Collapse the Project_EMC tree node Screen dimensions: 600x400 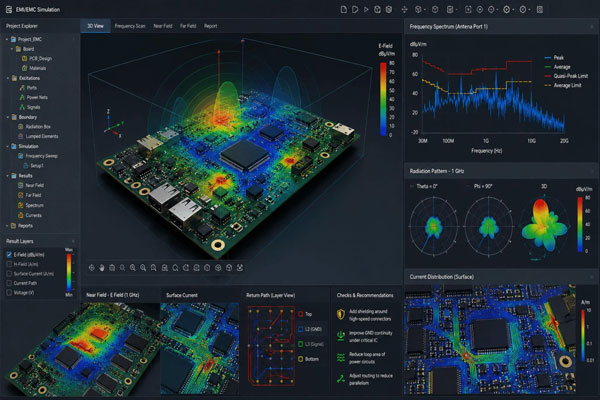tap(7, 39)
